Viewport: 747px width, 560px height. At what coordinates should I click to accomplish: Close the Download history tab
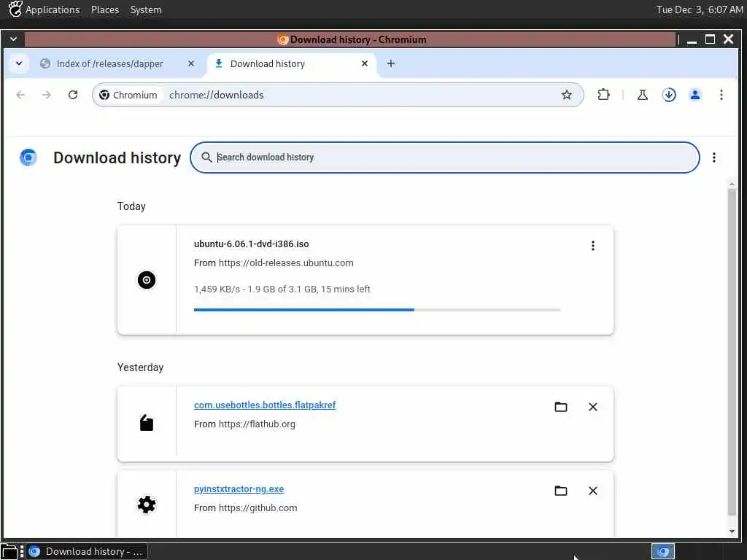(x=365, y=63)
